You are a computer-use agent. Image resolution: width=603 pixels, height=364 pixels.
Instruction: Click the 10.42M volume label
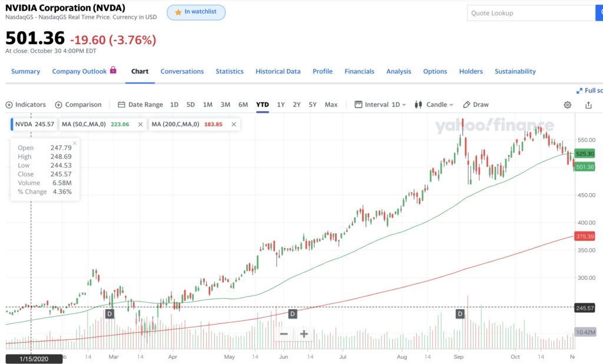pyautogui.click(x=585, y=332)
